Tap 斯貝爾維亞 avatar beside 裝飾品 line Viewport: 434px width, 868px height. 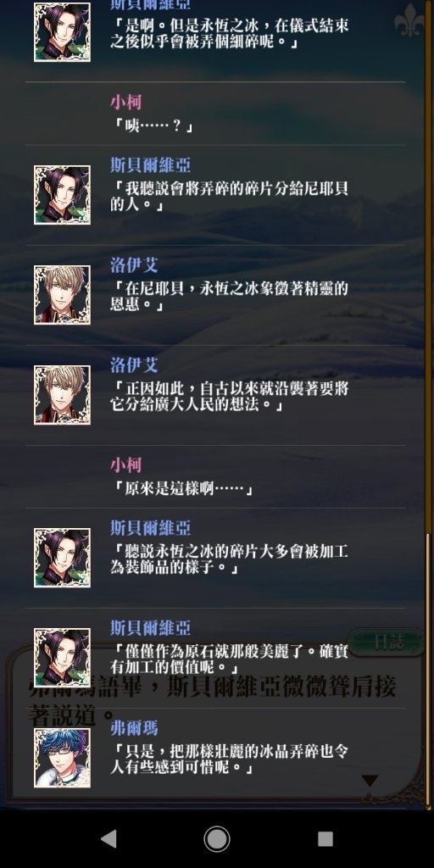coord(62,558)
